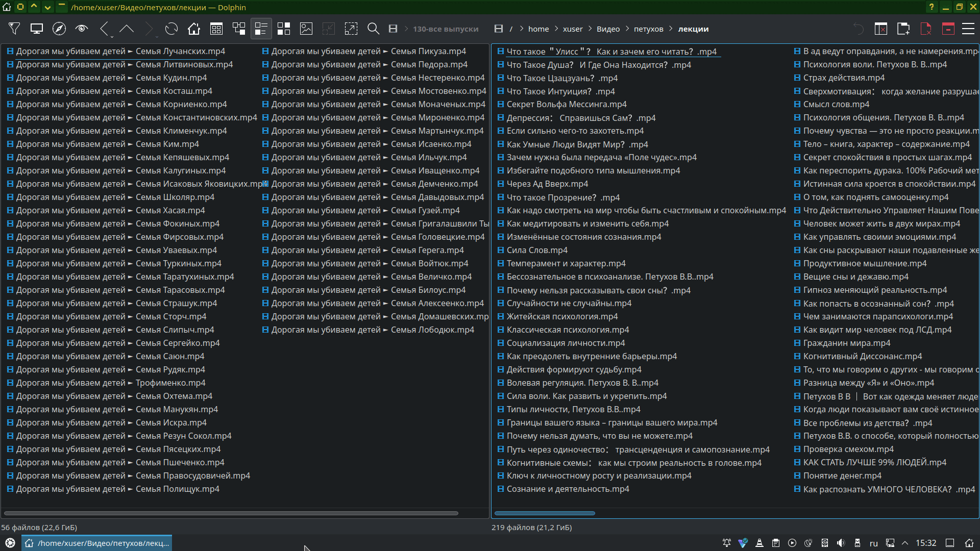Toggle keep-below with the titlebar down arrow
The image size is (980, 551).
(47, 7)
